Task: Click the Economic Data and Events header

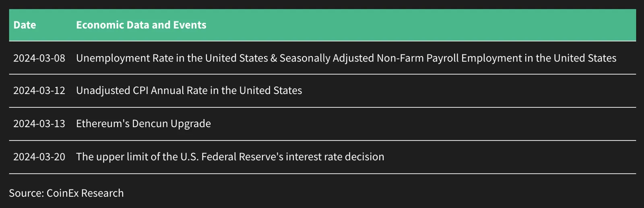Action: (141, 25)
